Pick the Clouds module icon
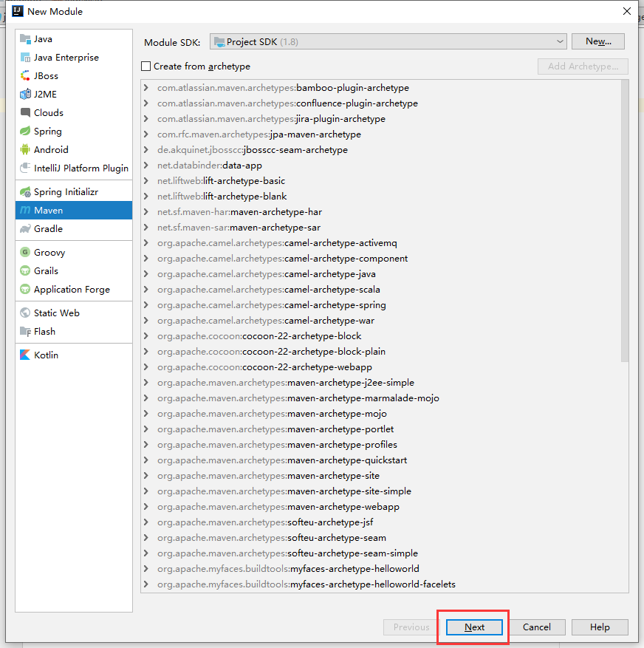 tap(26, 113)
